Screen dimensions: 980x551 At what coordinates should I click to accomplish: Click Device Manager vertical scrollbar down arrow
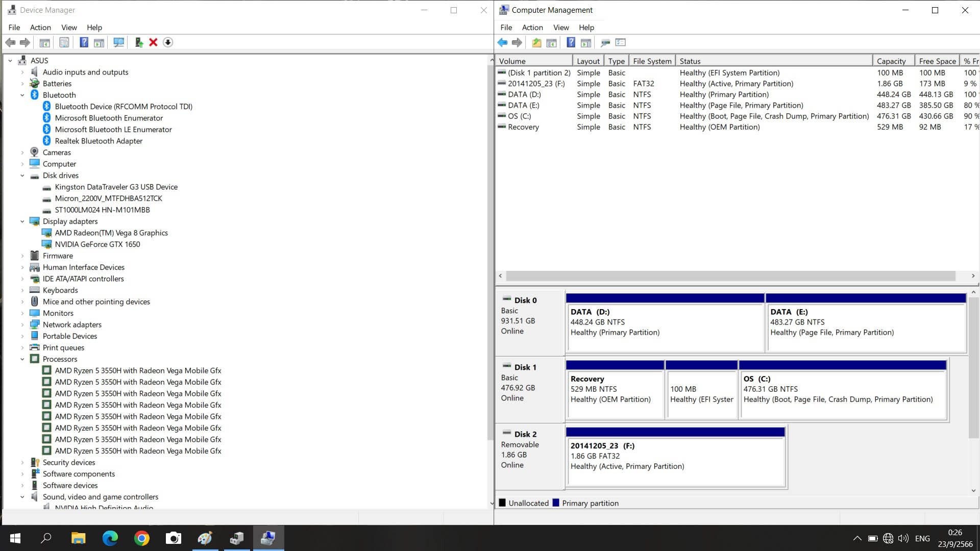(x=492, y=503)
